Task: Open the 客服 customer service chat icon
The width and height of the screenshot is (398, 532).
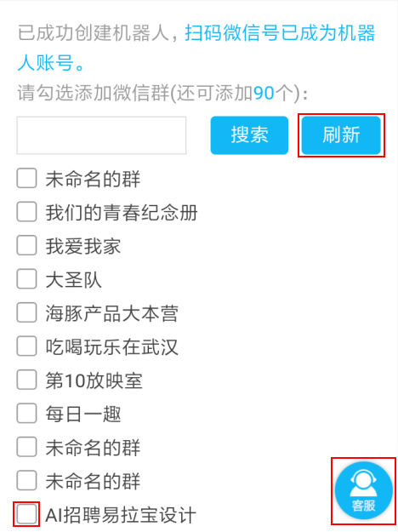Action: (x=363, y=490)
